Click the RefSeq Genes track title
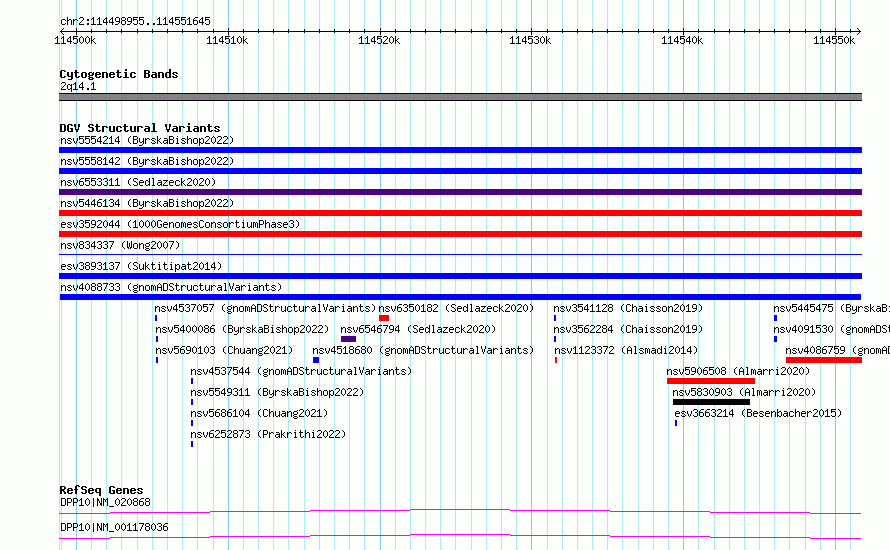Image resolution: width=890 pixels, height=550 pixels. (102, 490)
